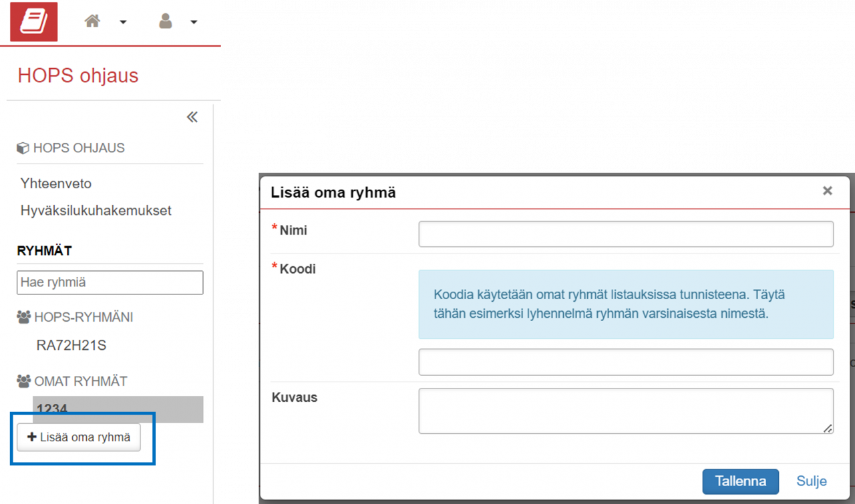The image size is (855, 504).
Task: Close the Lisää oma ryhmä dialog
Action: pyautogui.click(x=828, y=191)
